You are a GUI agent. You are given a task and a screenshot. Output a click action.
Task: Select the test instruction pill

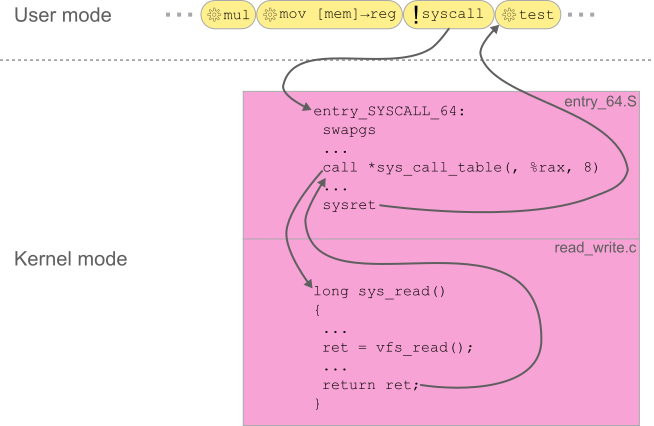pyautogui.click(x=529, y=16)
